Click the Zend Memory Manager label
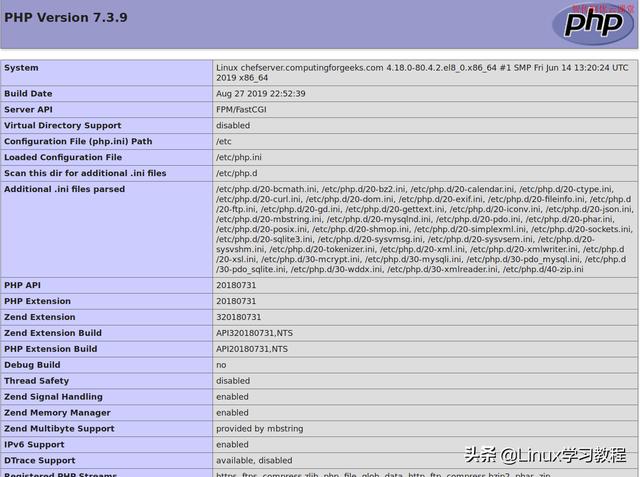Viewport: 640px width, 477px height. coord(57,412)
